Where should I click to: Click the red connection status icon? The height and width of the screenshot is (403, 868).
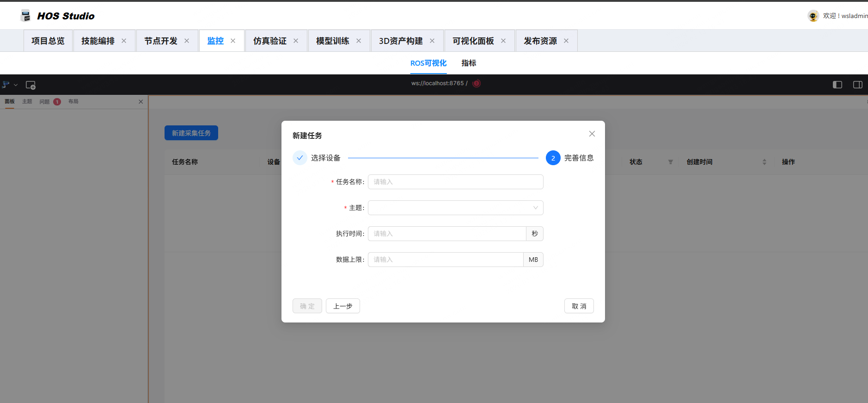click(477, 83)
